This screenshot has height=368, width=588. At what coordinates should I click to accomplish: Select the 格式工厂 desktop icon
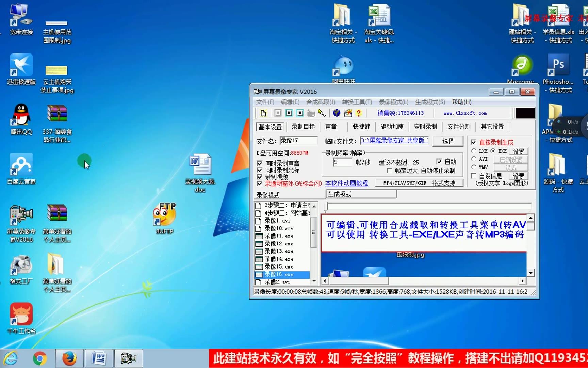21,269
